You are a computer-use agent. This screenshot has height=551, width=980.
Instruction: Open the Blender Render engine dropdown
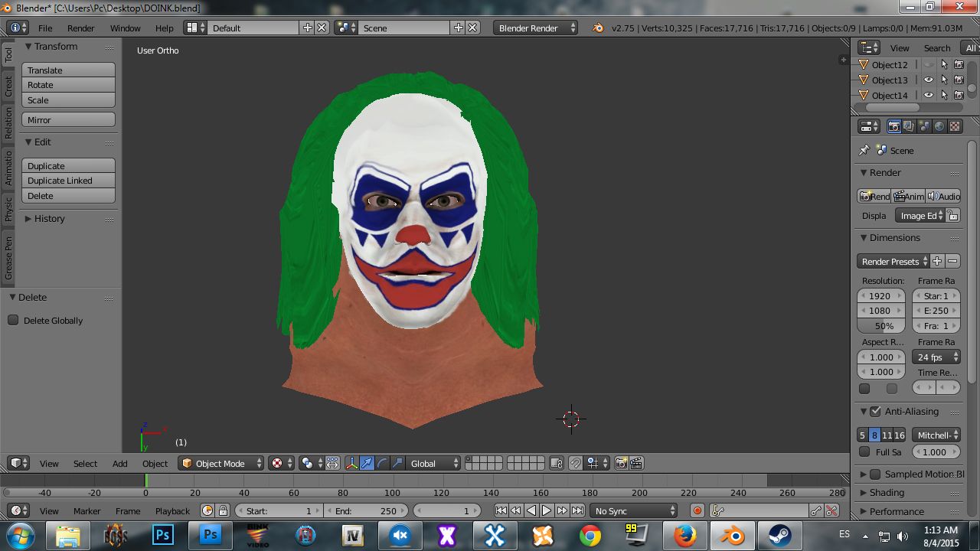pyautogui.click(x=536, y=28)
